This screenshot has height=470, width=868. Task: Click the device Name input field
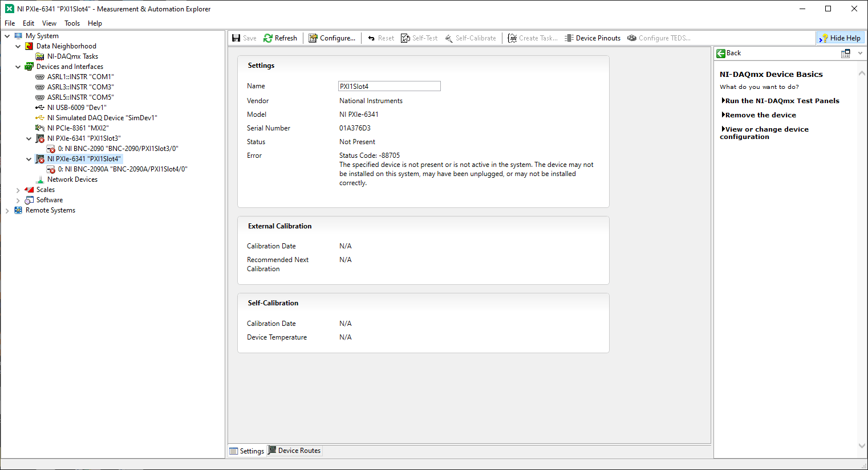(389, 86)
